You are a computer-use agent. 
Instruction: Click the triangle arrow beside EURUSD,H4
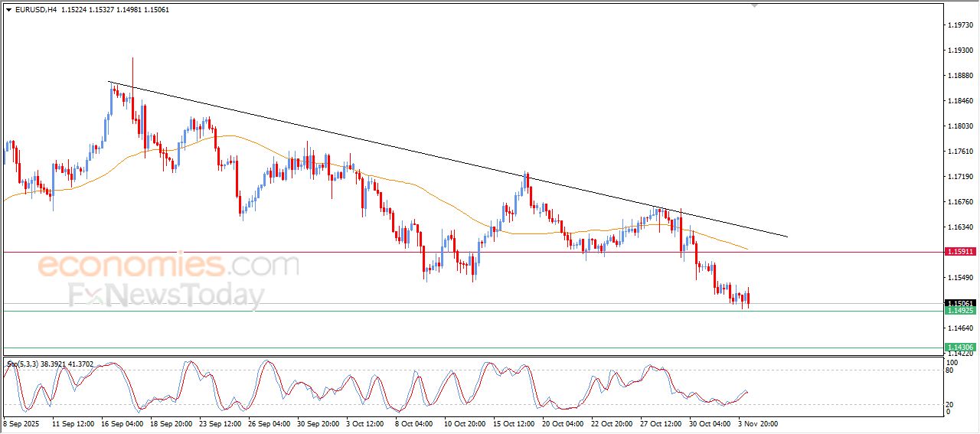click(8, 10)
